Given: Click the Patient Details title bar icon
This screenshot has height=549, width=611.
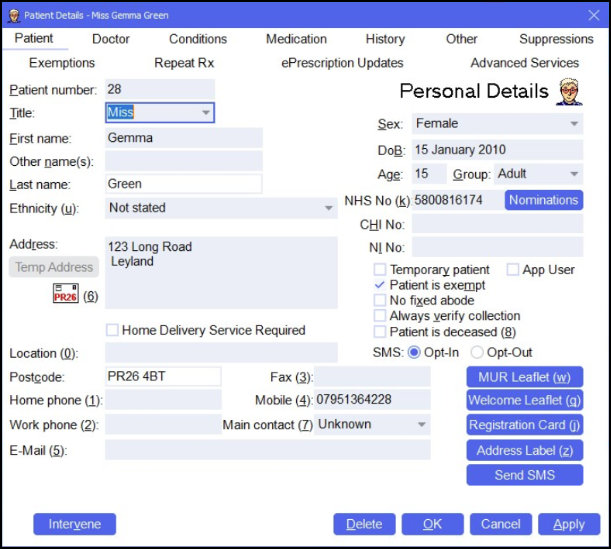Looking at the screenshot, I should click(14, 16).
